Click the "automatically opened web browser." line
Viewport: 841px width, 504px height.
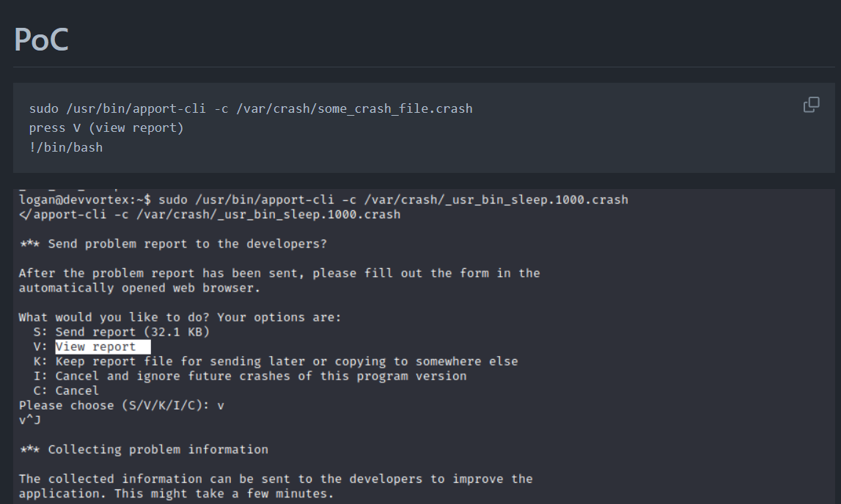coord(139,288)
